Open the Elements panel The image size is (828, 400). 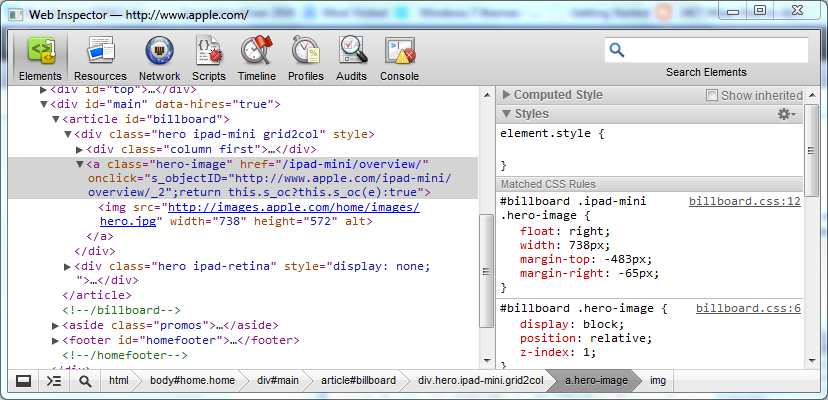40,59
